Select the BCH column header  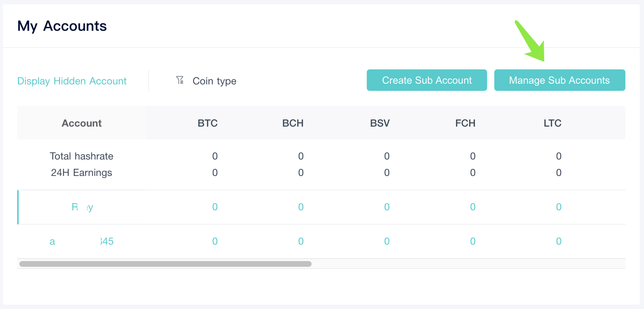click(x=293, y=123)
